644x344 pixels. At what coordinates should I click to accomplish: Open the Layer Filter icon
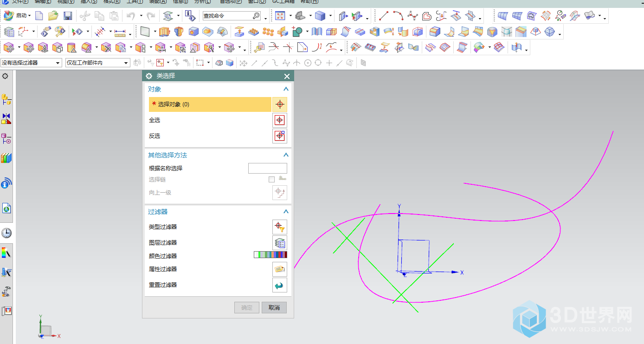pos(280,243)
